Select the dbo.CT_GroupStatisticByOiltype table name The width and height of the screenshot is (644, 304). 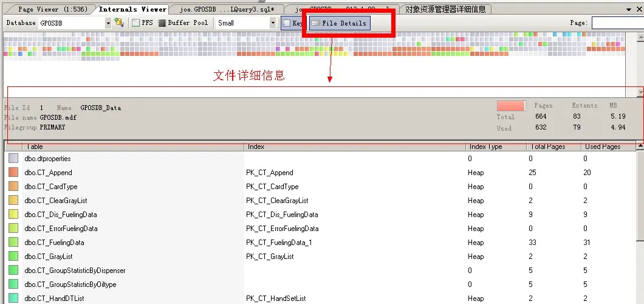click(x=70, y=285)
